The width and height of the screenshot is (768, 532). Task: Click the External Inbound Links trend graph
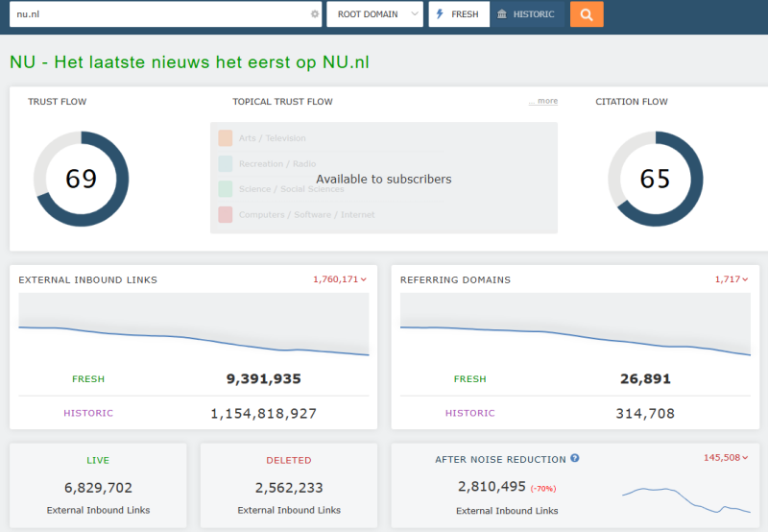(x=193, y=327)
